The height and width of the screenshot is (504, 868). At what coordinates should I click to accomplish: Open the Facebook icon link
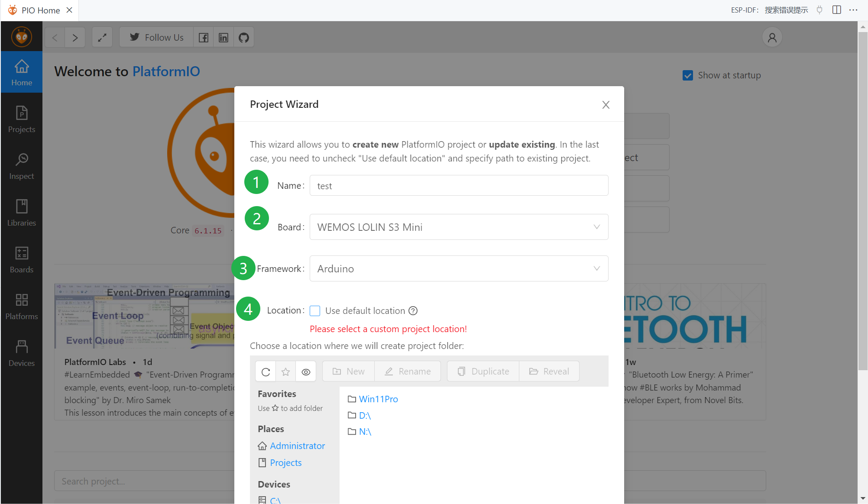203,38
